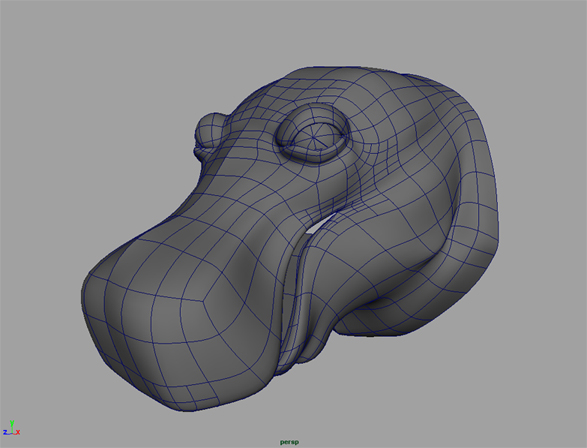Click the persp camera name label
The image size is (587, 448).
click(289, 442)
